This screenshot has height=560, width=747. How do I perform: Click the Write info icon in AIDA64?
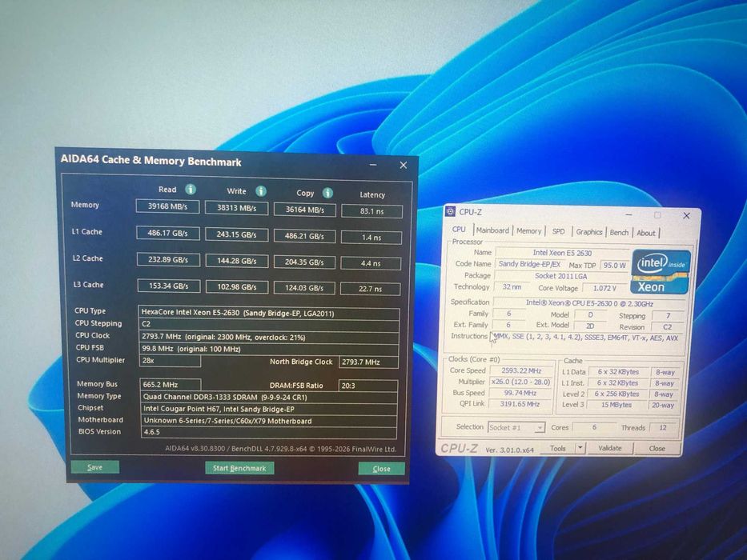click(261, 191)
